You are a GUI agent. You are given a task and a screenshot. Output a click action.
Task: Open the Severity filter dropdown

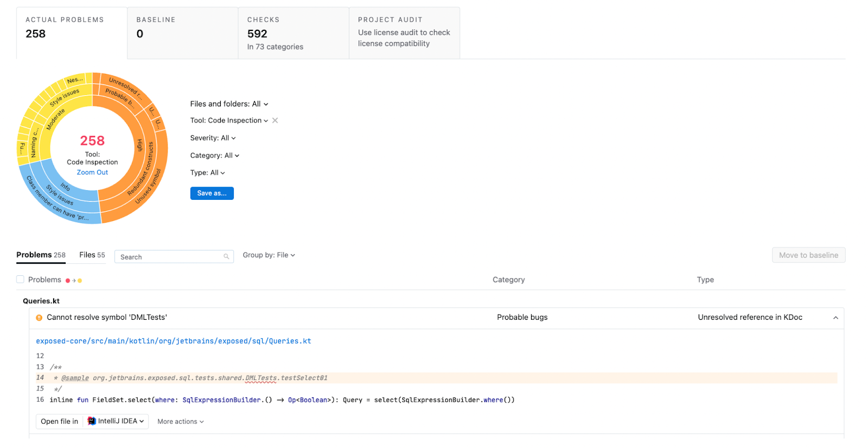click(x=213, y=138)
